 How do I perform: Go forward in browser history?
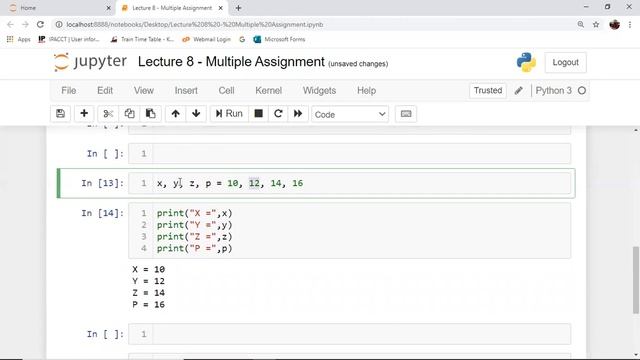(x=25, y=24)
